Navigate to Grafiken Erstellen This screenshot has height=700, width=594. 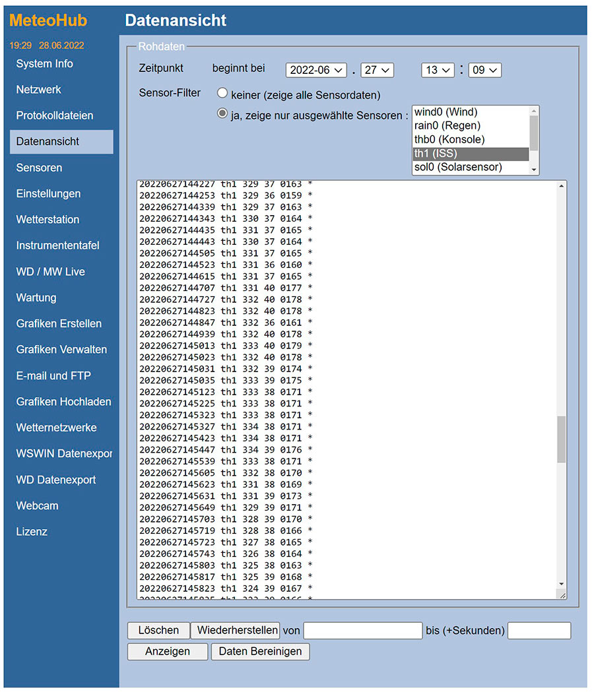[x=59, y=323]
